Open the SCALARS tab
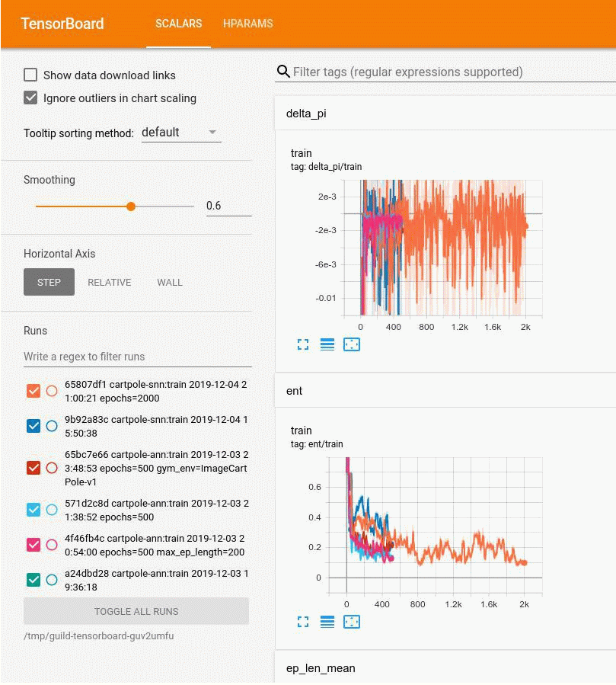Viewport: 616px width, 685px height. coord(178,24)
